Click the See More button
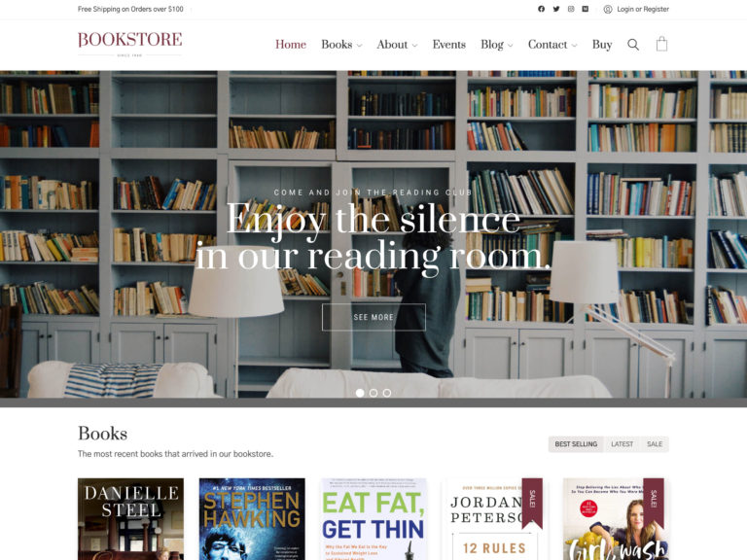747x560 pixels. [373, 317]
